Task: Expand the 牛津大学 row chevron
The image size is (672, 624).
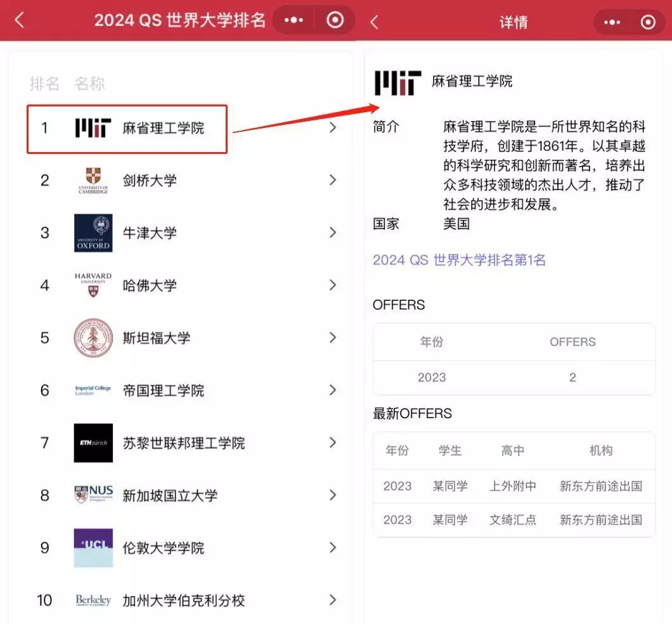Action: pos(333,232)
